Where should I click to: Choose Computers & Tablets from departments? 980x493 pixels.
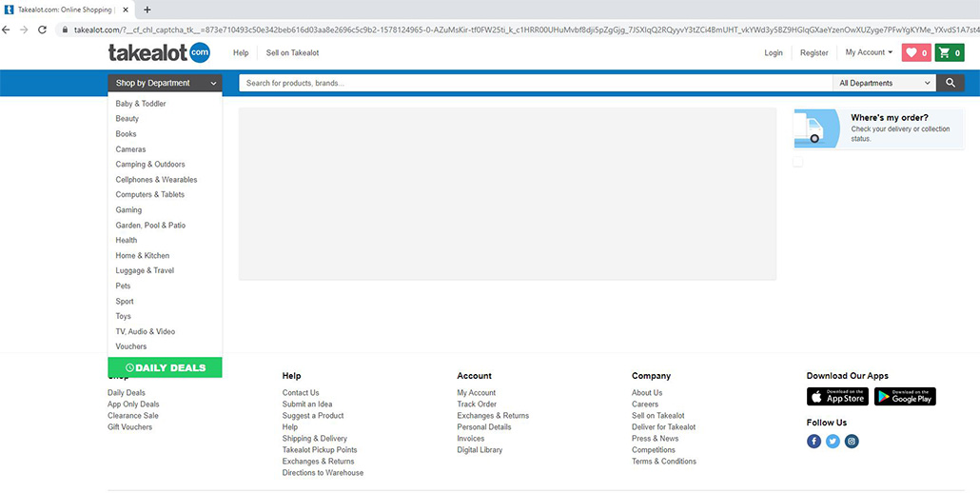(150, 195)
